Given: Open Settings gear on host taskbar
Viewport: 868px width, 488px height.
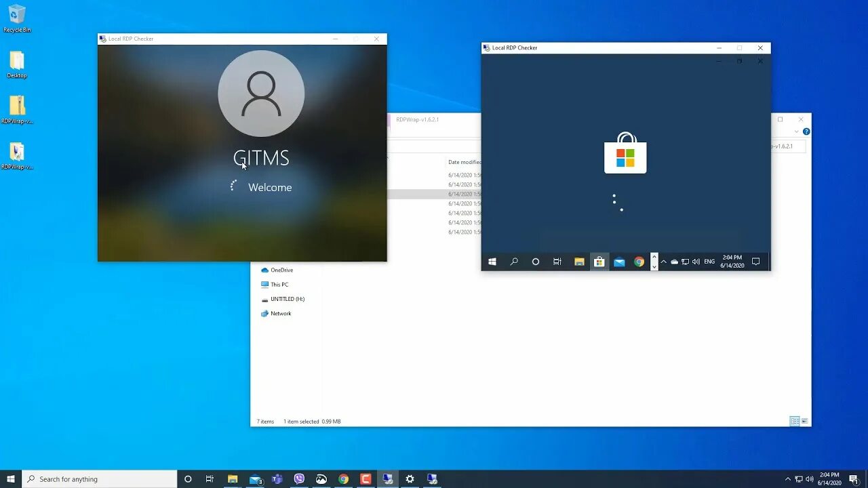Looking at the screenshot, I should [x=410, y=479].
